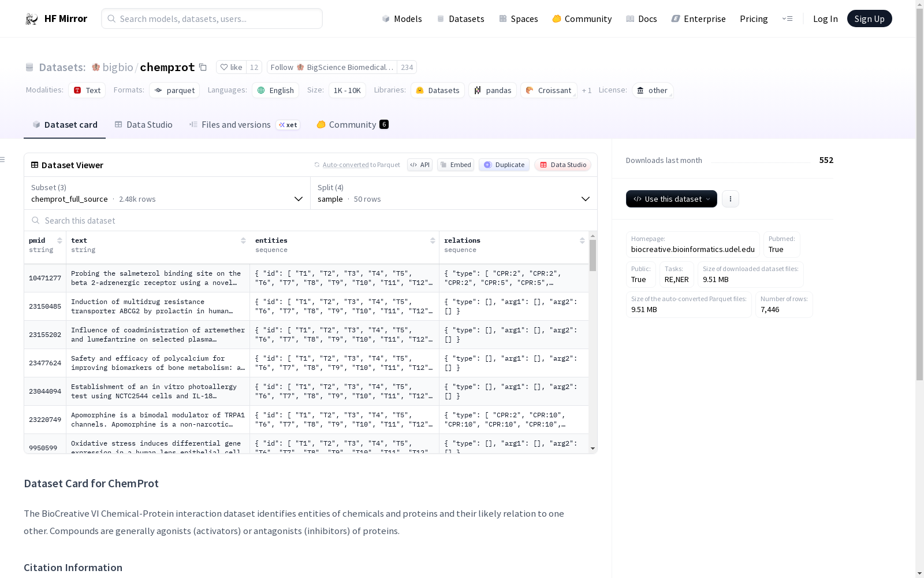The width and height of the screenshot is (924, 578).
Task: Click the Tasks RE,NER metadata box
Action: pyautogui.click(x=676, y=275)
